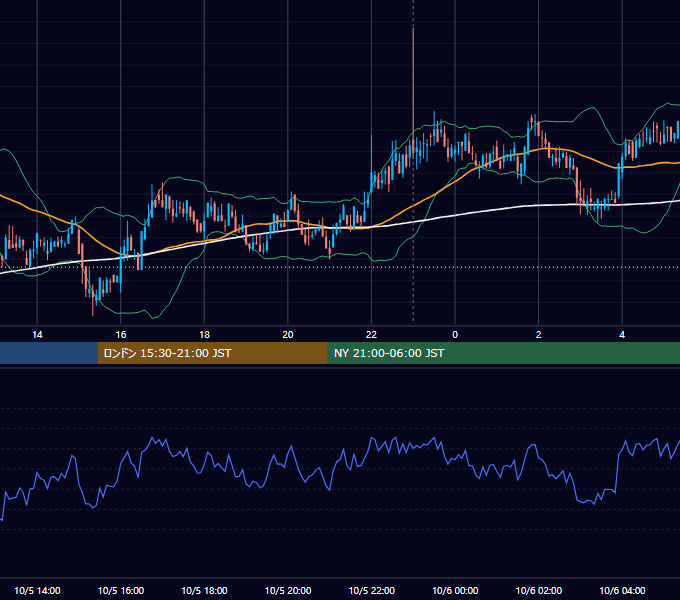
Task: Click the 10/6 04:00 time label
Action: click(x=622, y=590)
